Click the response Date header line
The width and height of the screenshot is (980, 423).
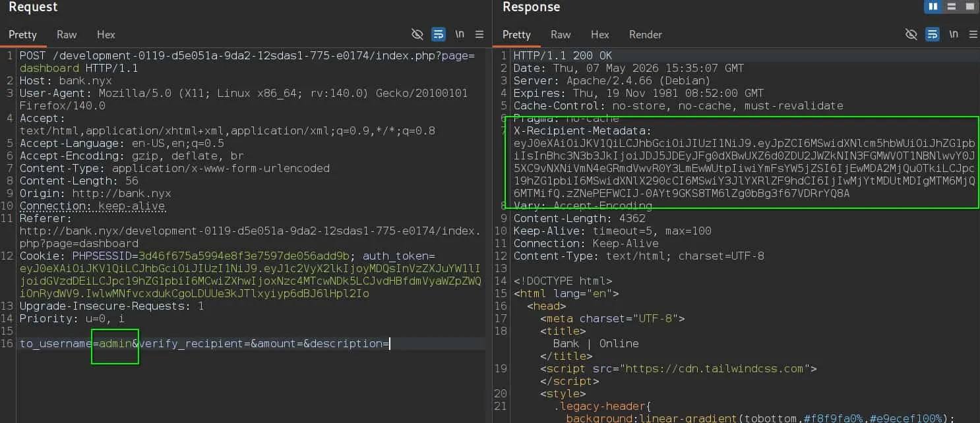629,69
